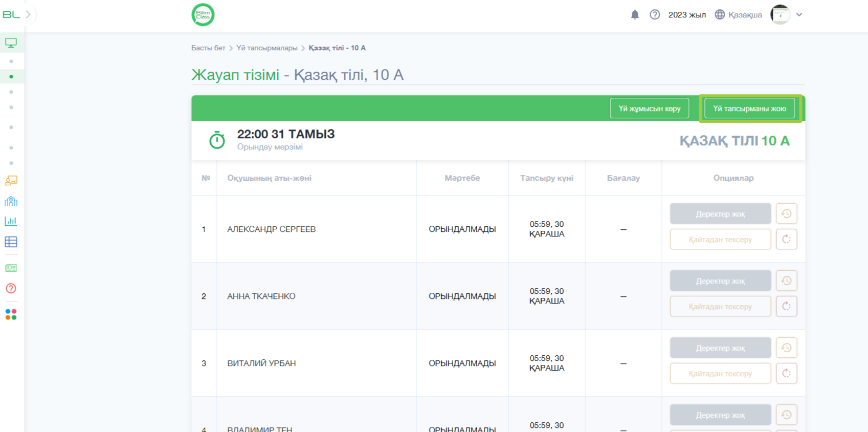Open notifications bell

coord(635,15)
